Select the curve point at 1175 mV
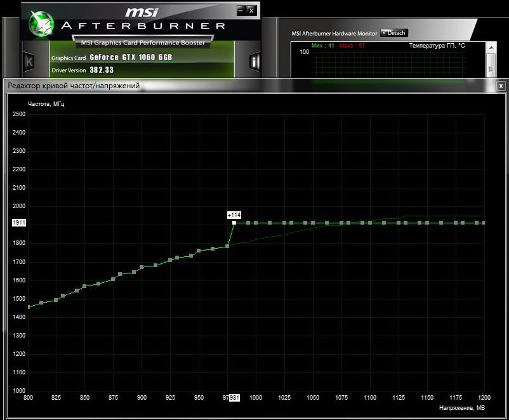This screenshot has height=420, width=509. (x=456, y=223)
